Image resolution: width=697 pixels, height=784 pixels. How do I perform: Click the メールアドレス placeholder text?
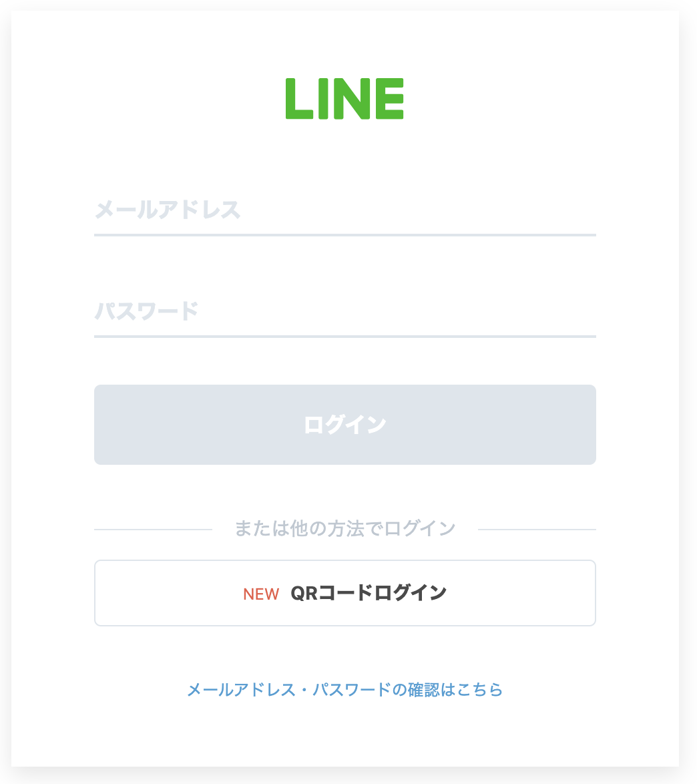pyautogui.click(x=168, y=211)
